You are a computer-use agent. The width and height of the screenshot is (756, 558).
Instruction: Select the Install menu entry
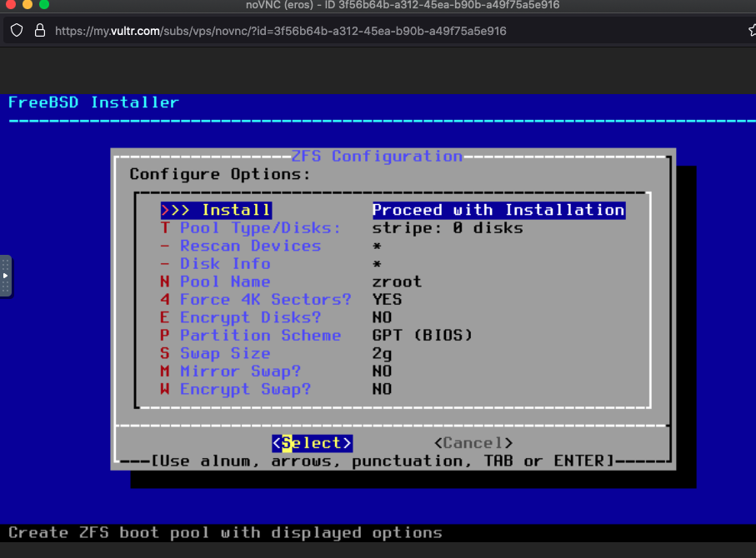236,210
